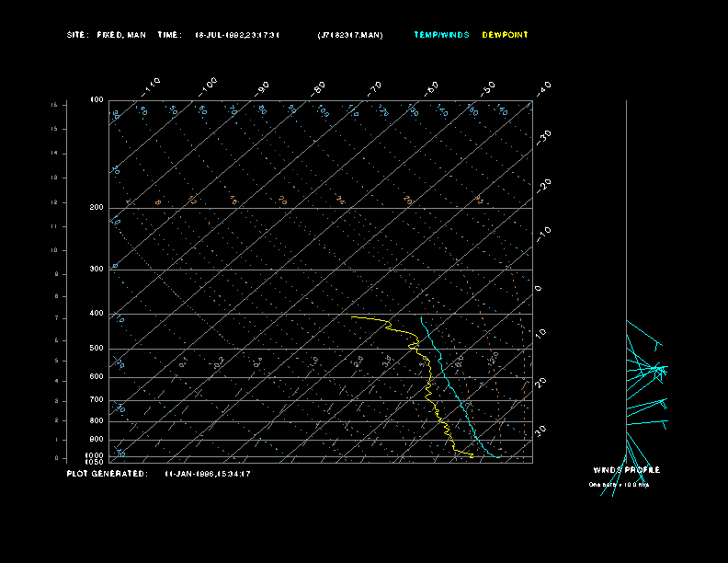Click the "SITE:" header label

[77, 35]
